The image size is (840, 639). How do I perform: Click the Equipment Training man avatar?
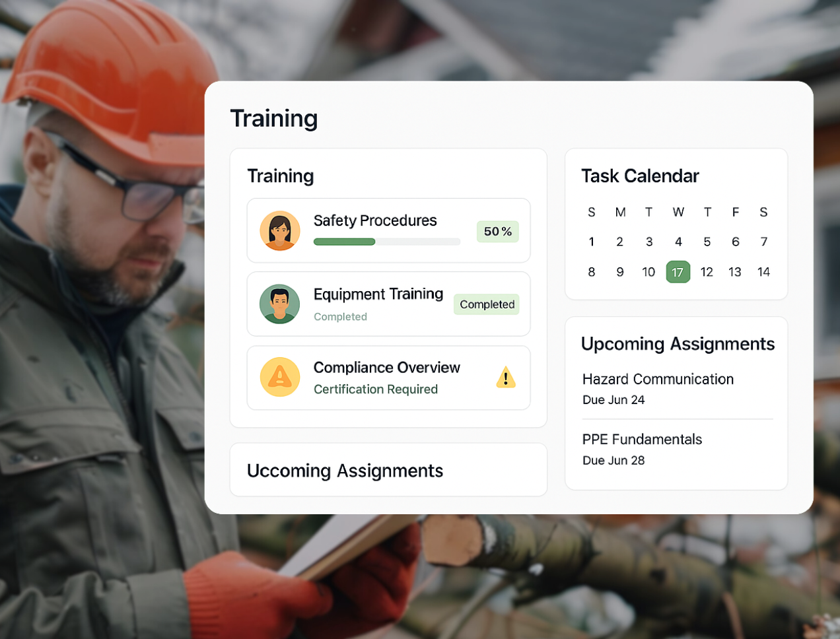pos(280,304)
